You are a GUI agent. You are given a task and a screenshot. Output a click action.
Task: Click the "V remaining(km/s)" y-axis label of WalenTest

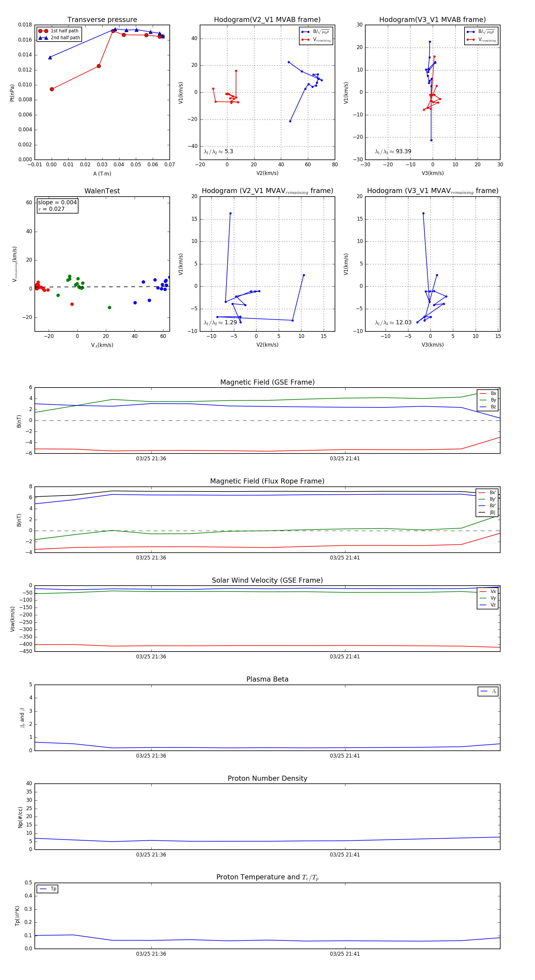tap(15, 264)
